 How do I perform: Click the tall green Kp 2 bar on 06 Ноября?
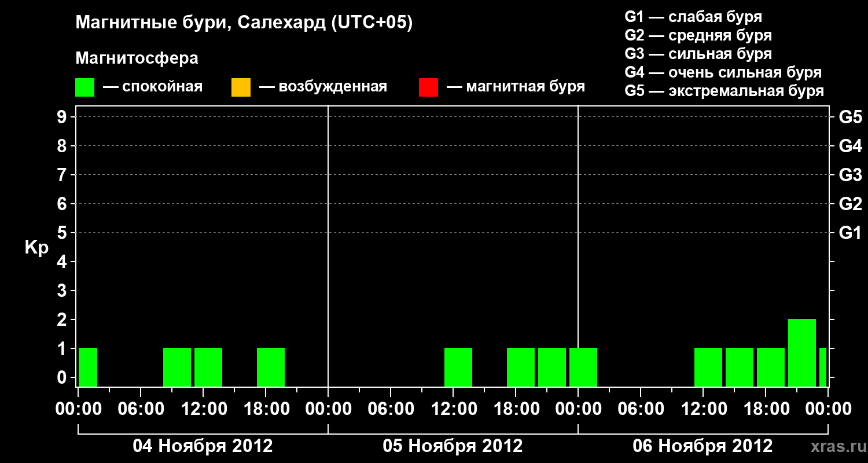pos(802,352)
